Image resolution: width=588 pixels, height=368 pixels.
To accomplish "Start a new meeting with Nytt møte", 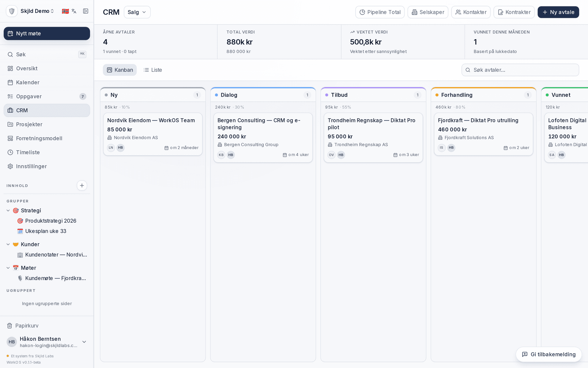I will (x=47, y=33).
